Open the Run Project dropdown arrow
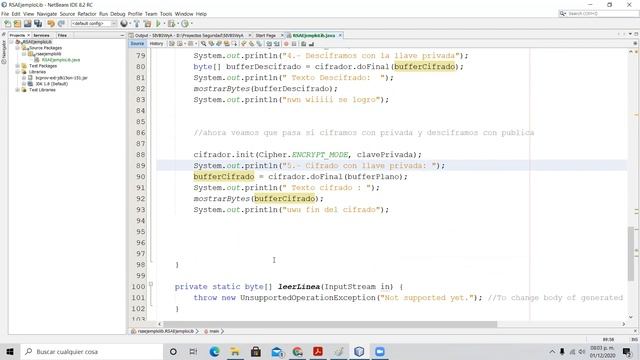The width and height of the screenshot is (640, 360). [164, 24]
